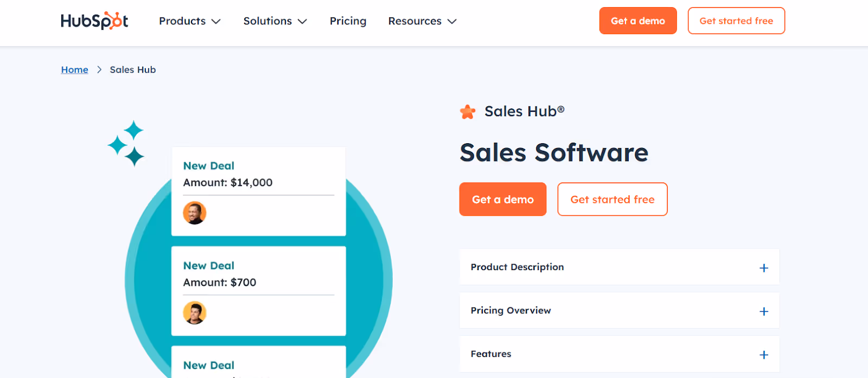Open the Resources dropdown menu
This screenshot has width=868, height=378.
pyautogui.click(x=422, y=21)
